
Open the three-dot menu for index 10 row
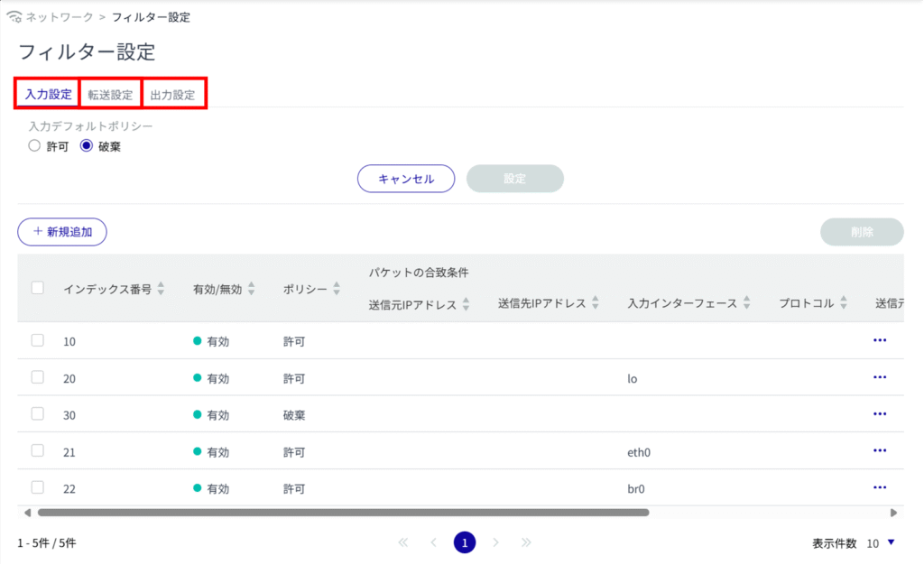click(x=880, y=340)
